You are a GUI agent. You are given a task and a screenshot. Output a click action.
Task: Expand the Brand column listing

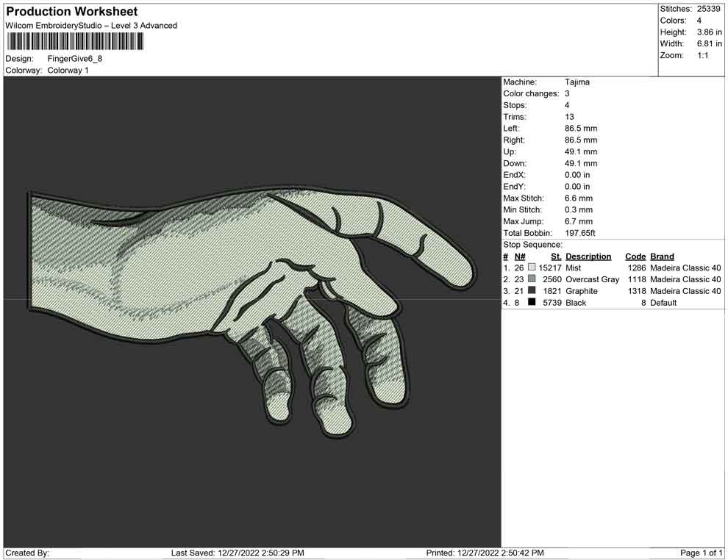(662, 256)
